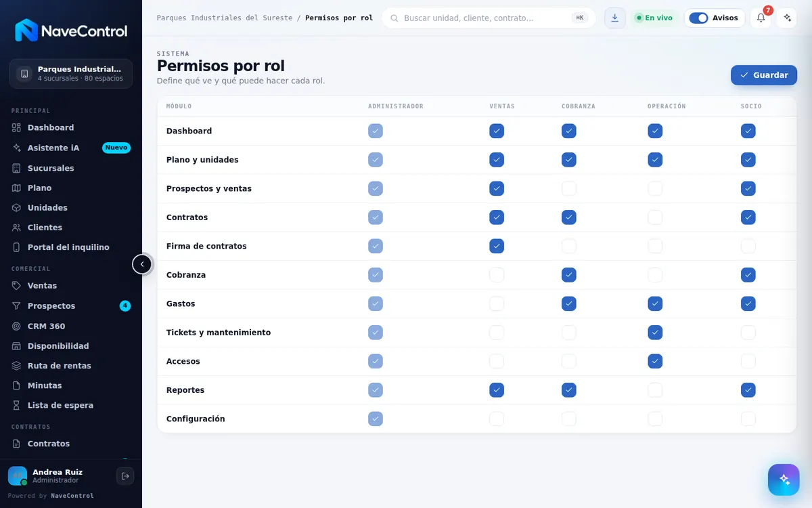812x508 pixels.
Task: Click the Disponibilidad calendar icon
Action: click(17, 346)
